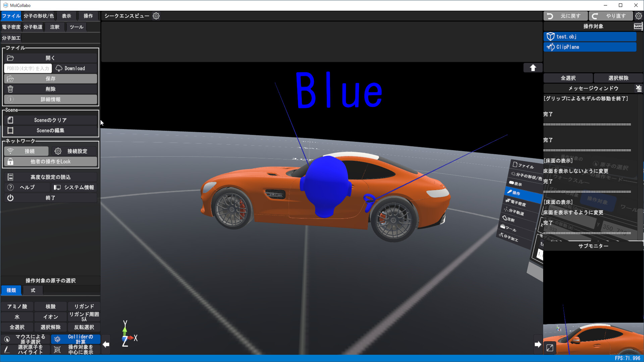The image size is (644, 362).
Task: Click the 終了 power icon to exit
Action: [10, 198]
